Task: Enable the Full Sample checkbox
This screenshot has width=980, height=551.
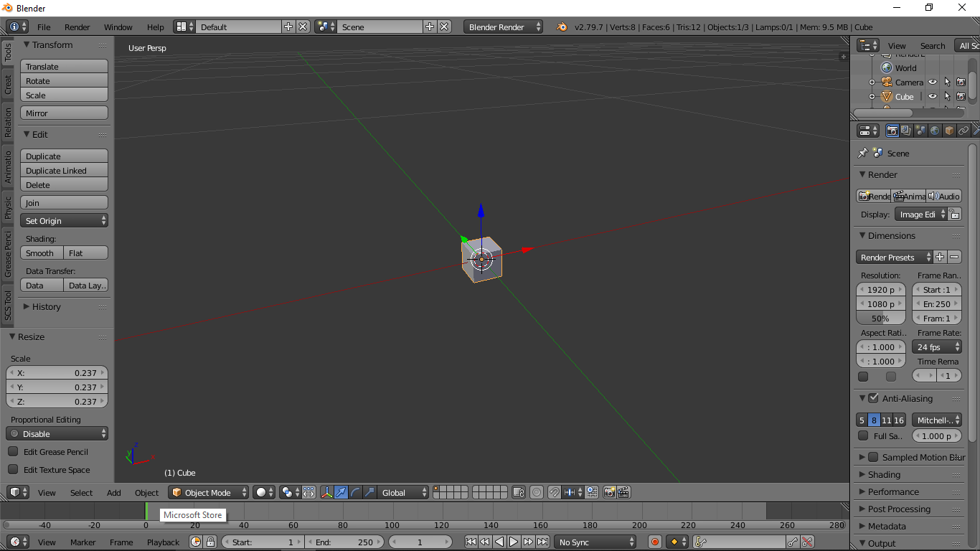Action: click(863, 435)
